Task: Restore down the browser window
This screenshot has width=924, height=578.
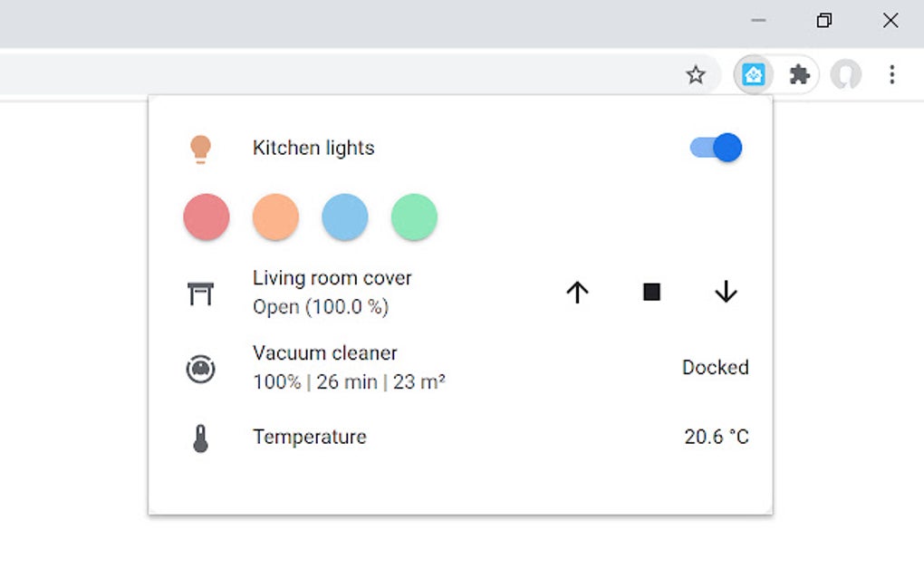Action: [x=824, y=20]
